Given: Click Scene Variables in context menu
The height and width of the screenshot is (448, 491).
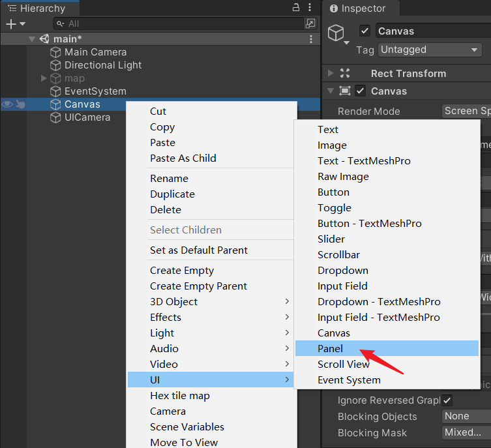Looking at the screenshot, I should coord(211,426).
